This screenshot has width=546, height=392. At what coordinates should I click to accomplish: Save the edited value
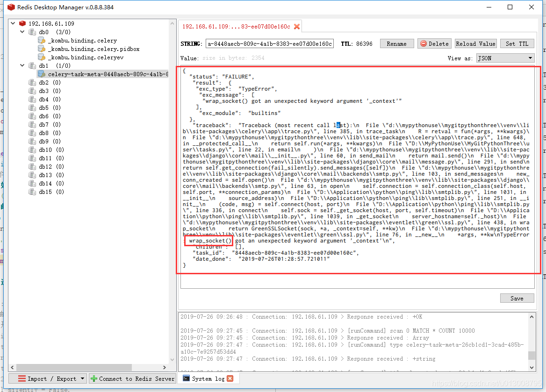517,299
